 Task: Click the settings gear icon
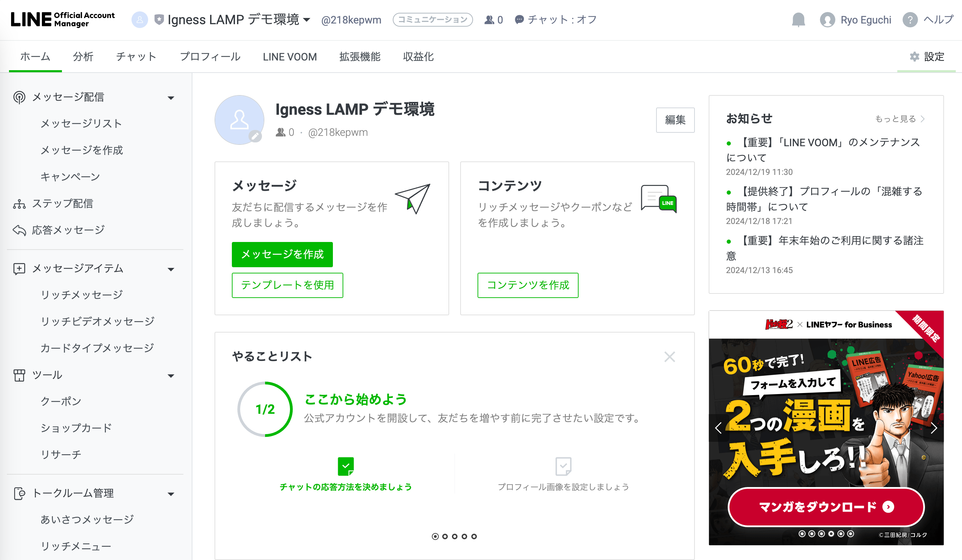(x=914, y=57)
